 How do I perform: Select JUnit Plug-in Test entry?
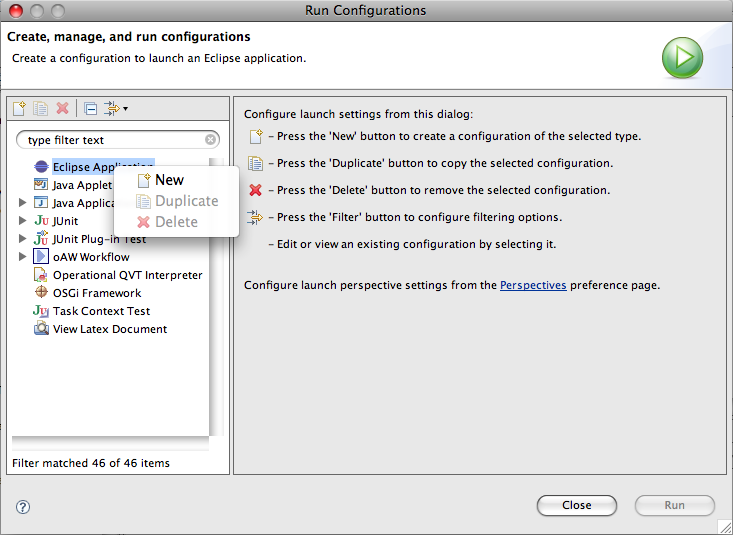[99, 239]
